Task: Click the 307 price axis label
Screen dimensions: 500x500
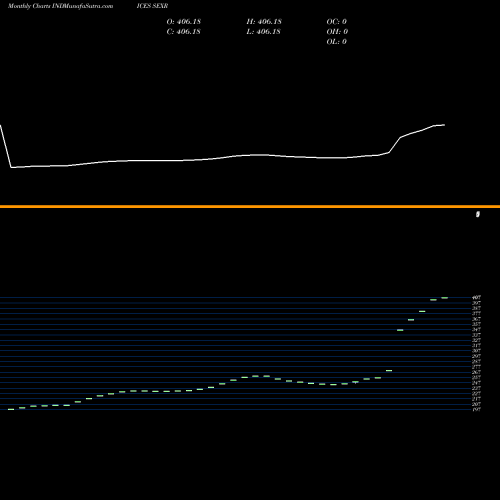Action: pos(477,351)
